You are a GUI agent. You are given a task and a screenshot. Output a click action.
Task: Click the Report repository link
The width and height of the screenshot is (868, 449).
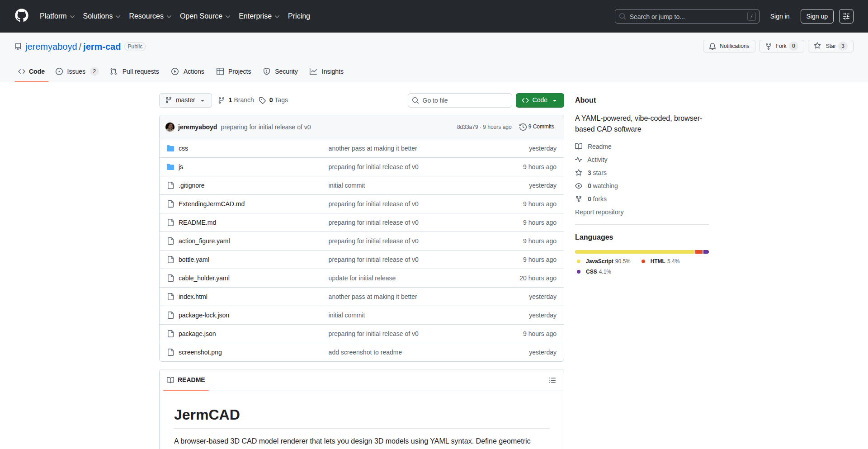[599, 212]
